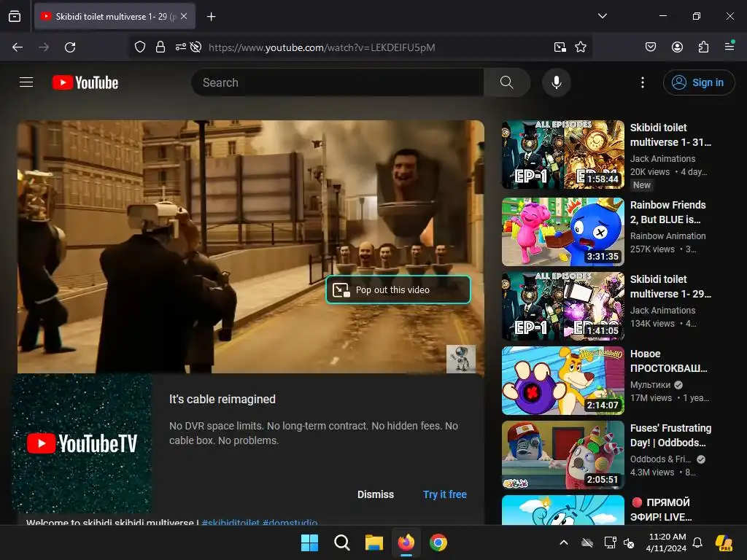Screen dimensions: 747x560
Task: Close the Skibidi toilet multiverse tab
Action: click(184, 16)
